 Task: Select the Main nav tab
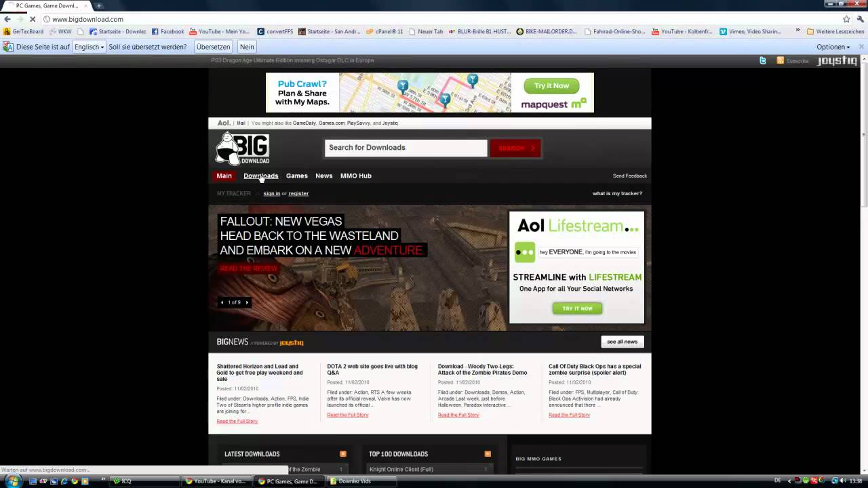click(224, 176)
